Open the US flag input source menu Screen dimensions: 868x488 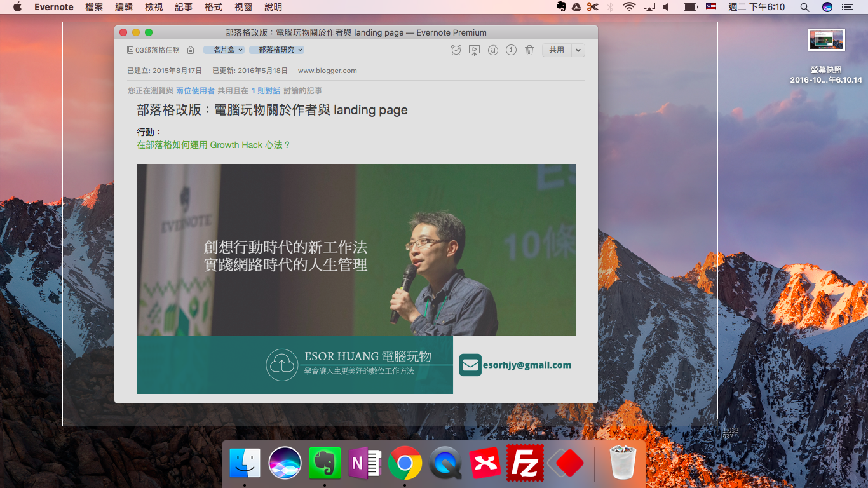tap(711, 7)
